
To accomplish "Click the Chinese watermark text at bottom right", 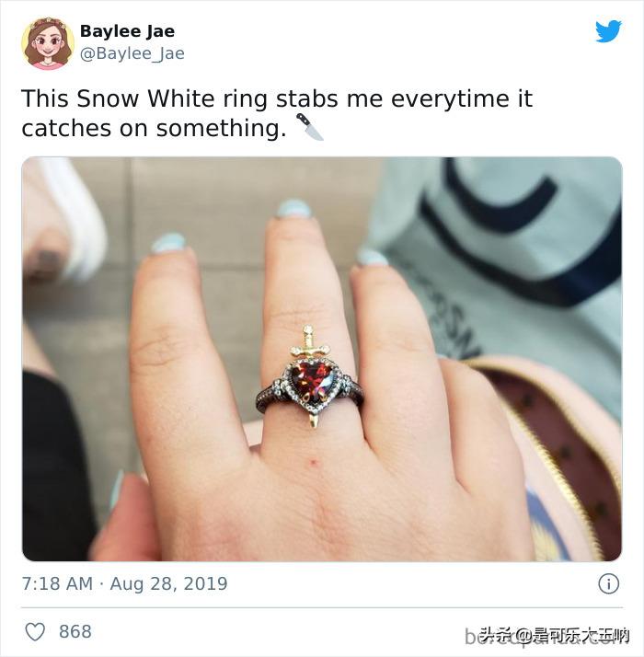I will pos(554,635).
